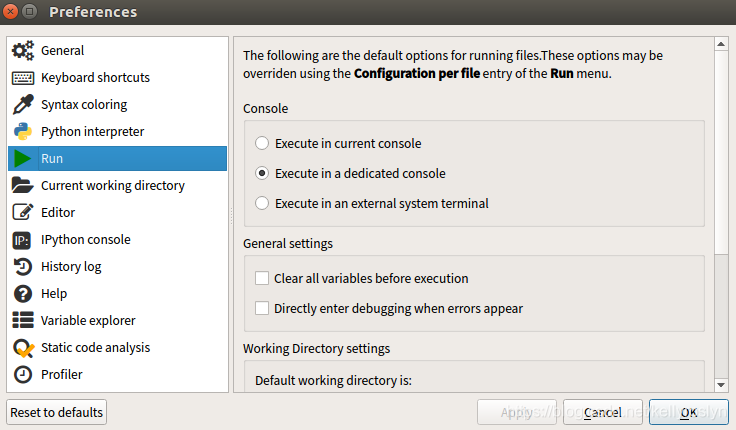Choose Execute in an external system terminal
This screenshot has width=736, height=430.
pyautogui.click(x=262, y=203)
